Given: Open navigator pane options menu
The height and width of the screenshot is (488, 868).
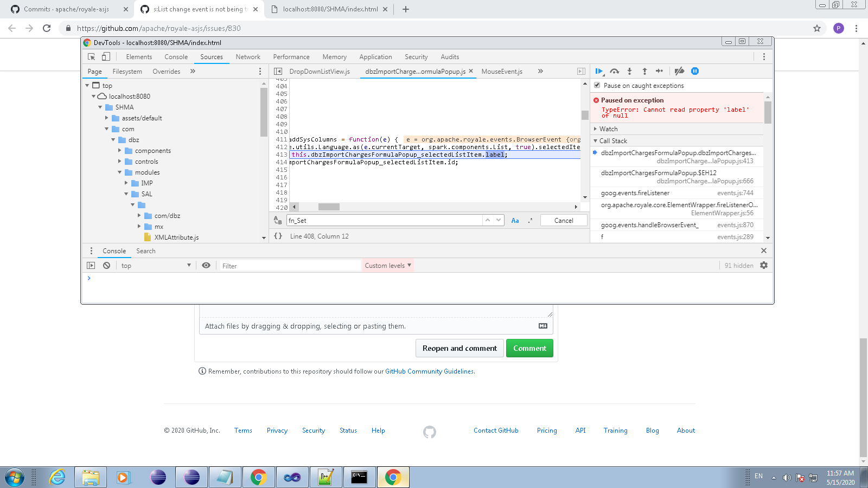Looking at the screenshot, I should tap(260, 71).
